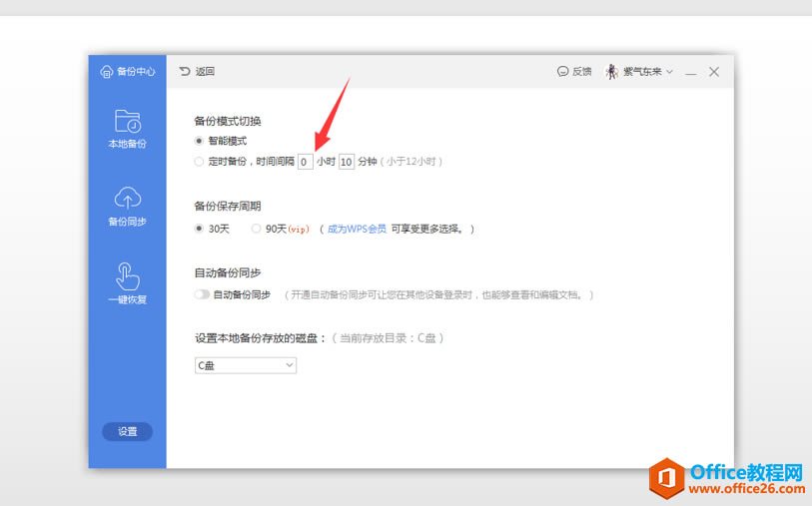Open the 成为WPS会员 link

pos(357,229)
